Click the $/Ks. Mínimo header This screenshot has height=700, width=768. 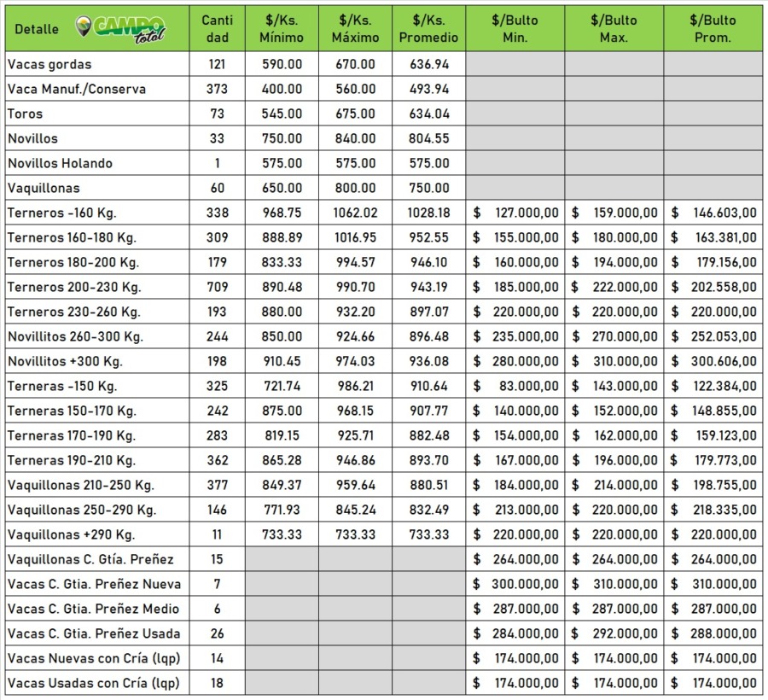[281, 29]
